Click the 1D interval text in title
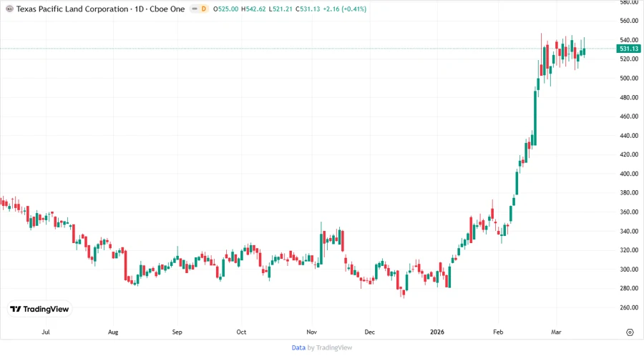Screen dimensions: 644x356 [140, 9]
